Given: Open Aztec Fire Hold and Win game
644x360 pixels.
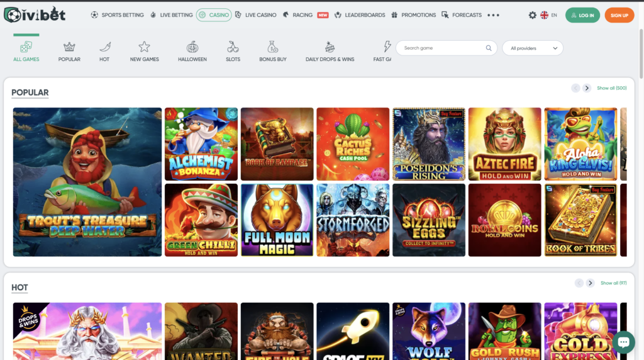Looking at the screenshot, I should pos(505,144).
